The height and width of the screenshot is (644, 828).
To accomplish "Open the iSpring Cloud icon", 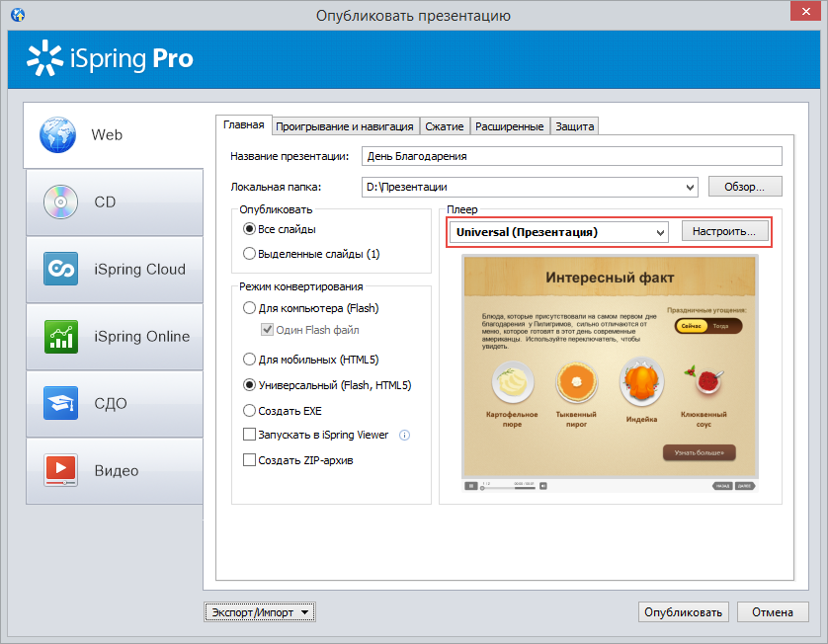I will click(x=60, y=269).
